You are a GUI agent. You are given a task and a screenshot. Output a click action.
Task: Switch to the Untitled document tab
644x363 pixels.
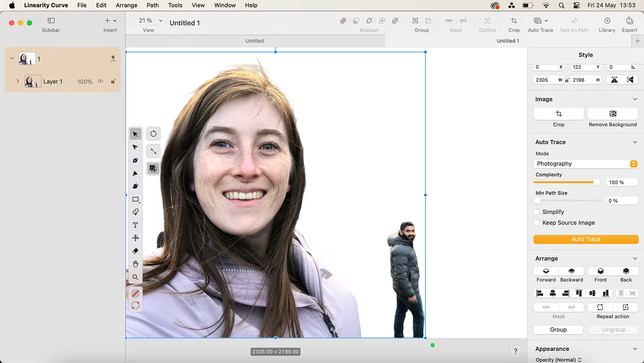tap(255, 41)
